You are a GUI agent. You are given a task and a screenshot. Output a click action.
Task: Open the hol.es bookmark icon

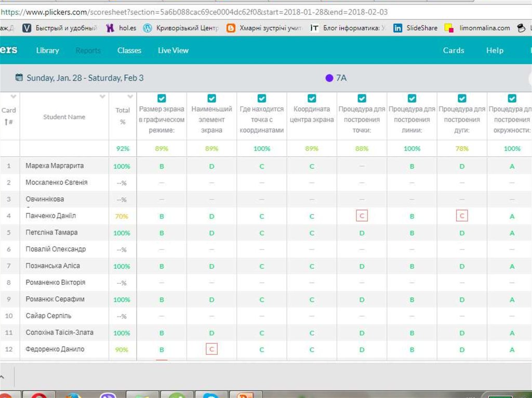point(110,28)
